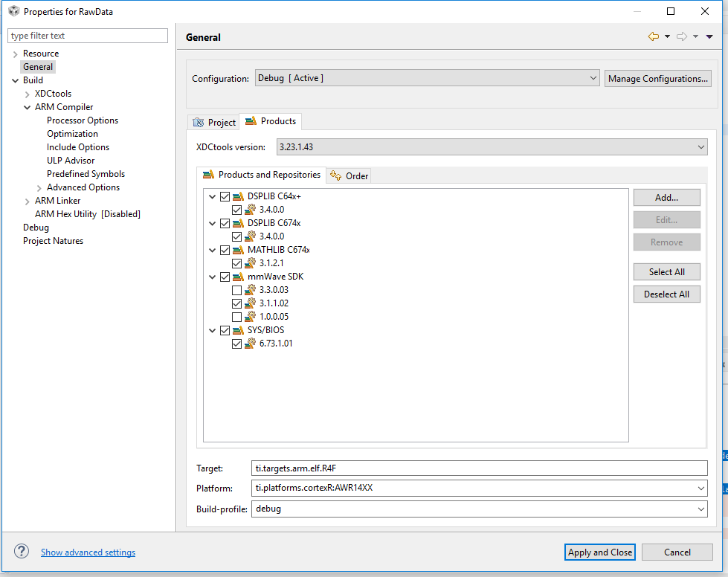The image size is (728, 577).
Task: Collapse the Build tree node
Action: tap(15, 80)
